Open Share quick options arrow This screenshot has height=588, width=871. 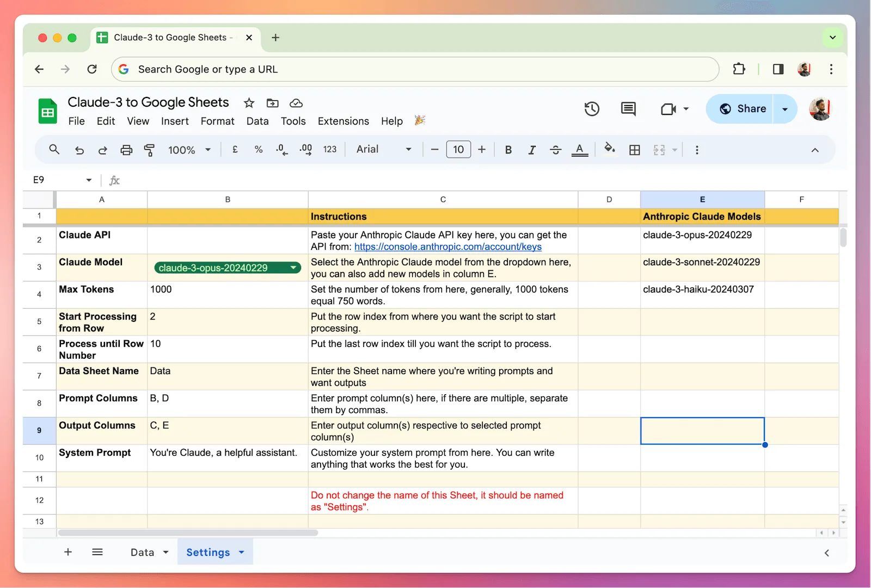click(x=785, y=109)
